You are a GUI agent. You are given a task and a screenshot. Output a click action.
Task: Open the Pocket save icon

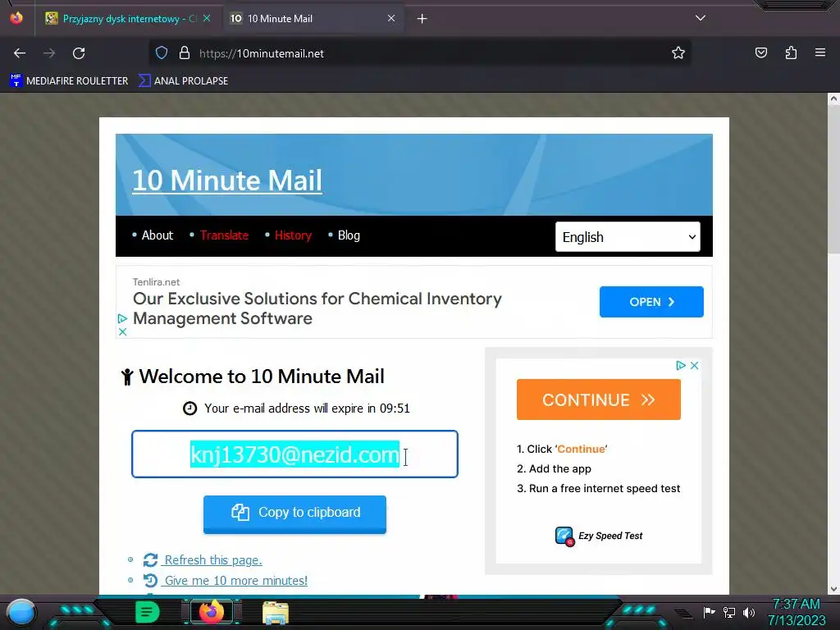coord(760,52)
